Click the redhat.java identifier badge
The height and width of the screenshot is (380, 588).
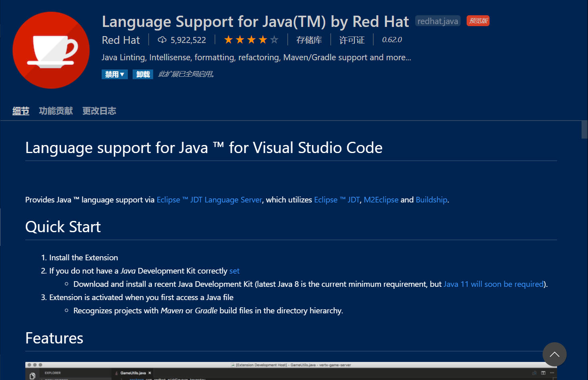(x=438, y=21)
